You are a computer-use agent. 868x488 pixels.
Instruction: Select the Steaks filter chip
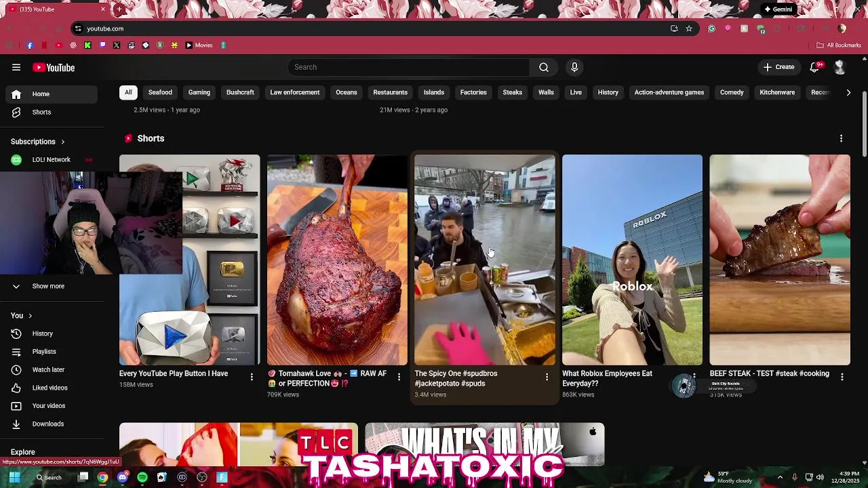[513, 92]
